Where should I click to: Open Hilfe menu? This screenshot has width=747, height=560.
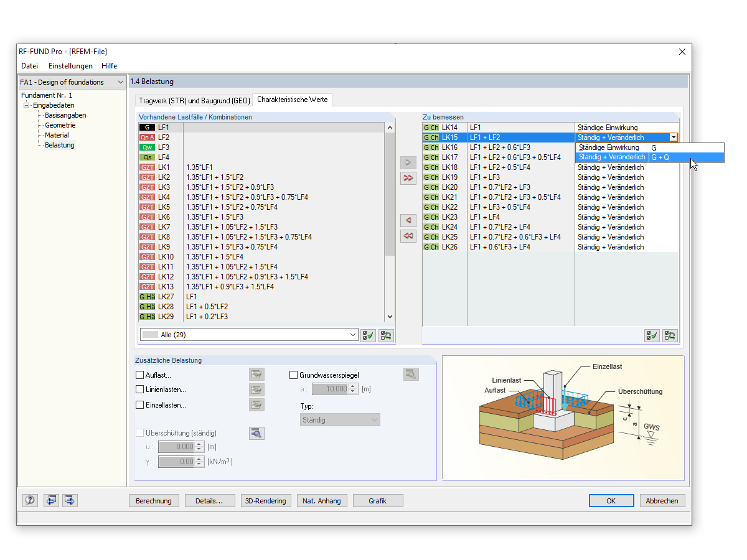tap(110, 66)
